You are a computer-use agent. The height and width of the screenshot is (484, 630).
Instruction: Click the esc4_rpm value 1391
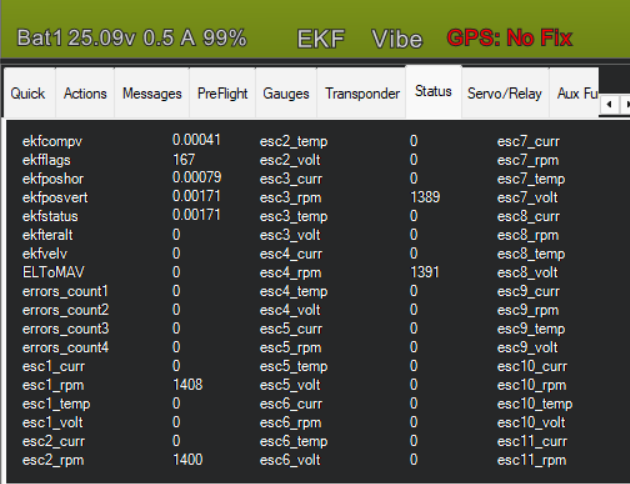tap(425, 272)
